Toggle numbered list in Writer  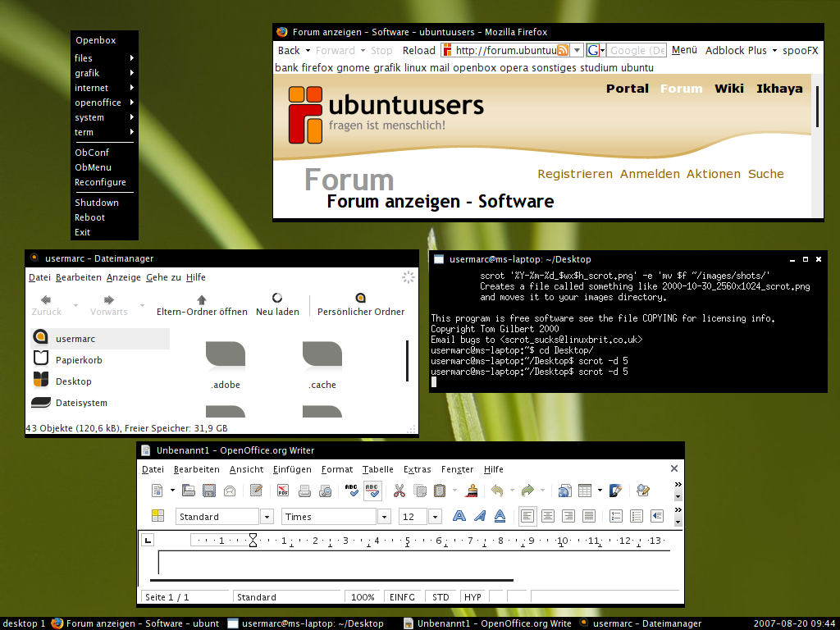point(616,516)
